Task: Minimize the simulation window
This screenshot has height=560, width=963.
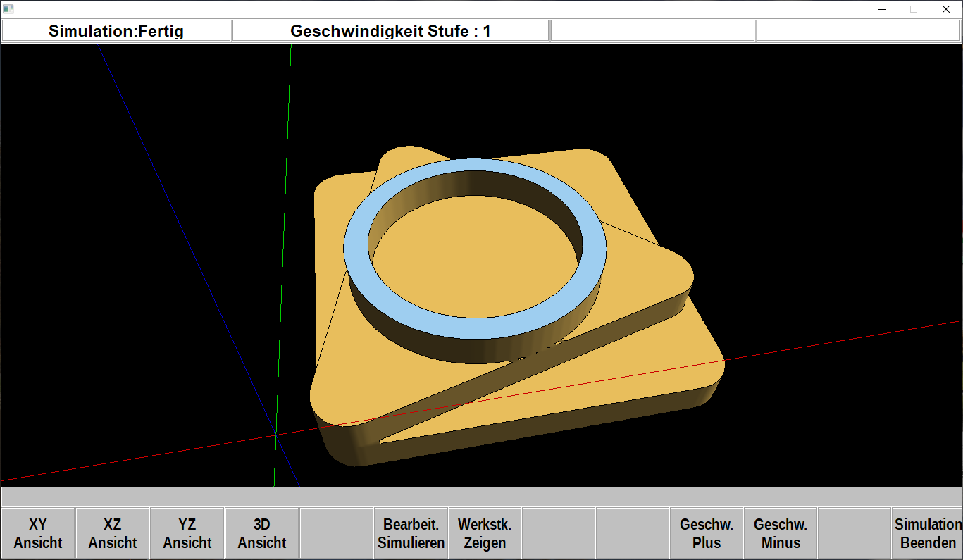Action: 882,9
